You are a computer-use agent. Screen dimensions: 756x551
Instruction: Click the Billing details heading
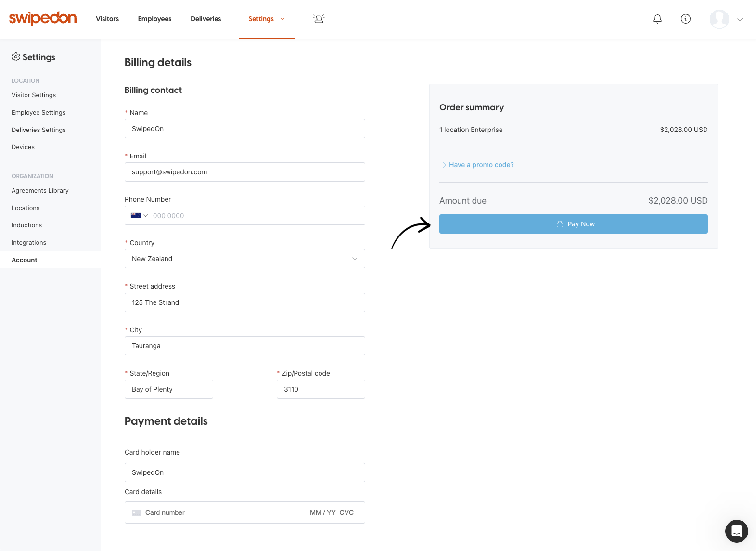pos(158,62)
